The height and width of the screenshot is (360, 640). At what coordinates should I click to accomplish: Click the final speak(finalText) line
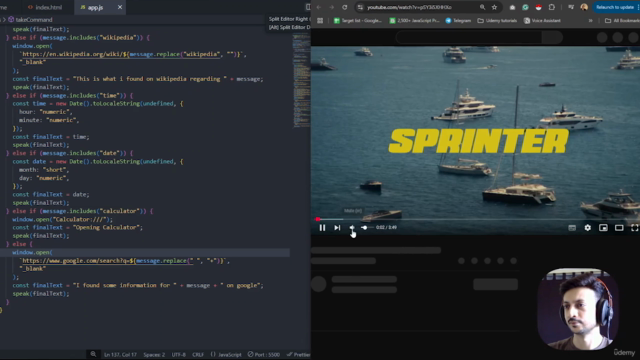(41, 293)
